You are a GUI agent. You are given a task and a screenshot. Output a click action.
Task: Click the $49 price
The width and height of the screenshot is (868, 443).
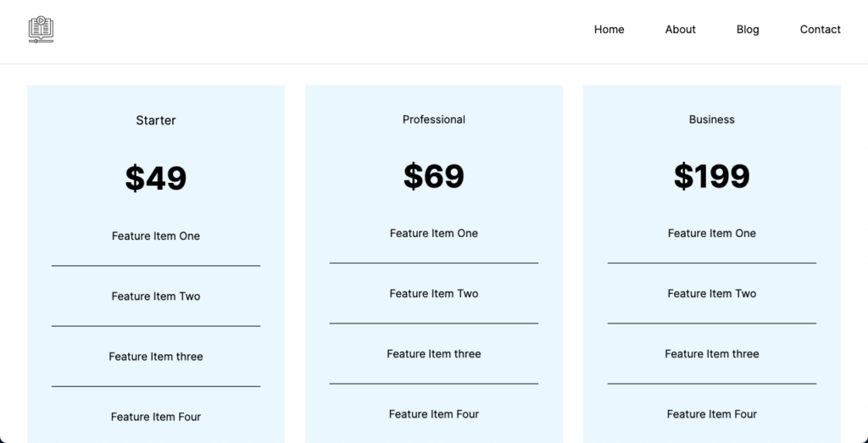coord(156,178)
